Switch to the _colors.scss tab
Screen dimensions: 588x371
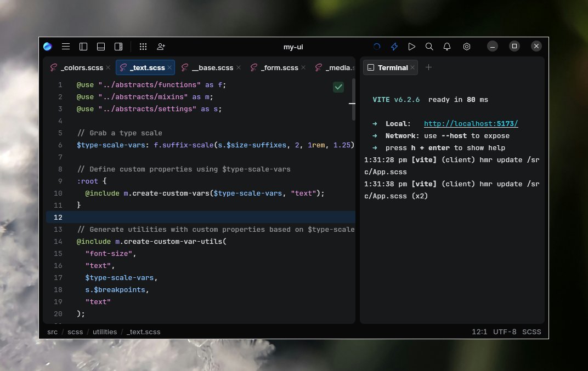tap(80, 67)
